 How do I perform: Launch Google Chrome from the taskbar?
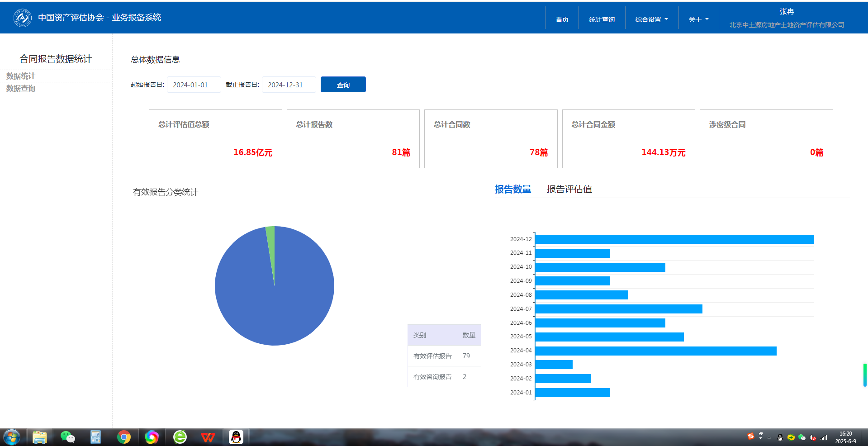pos(123,437)
